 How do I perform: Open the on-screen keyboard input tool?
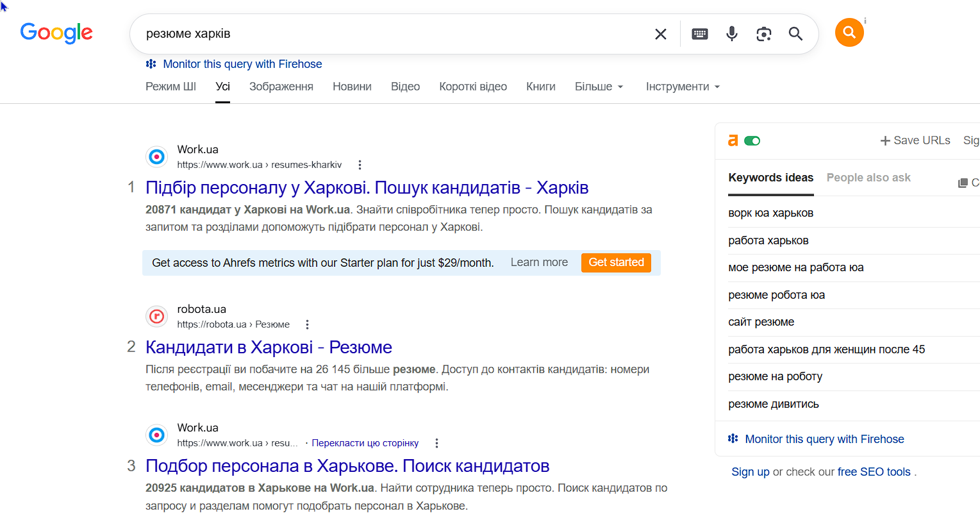coord(700,34)
